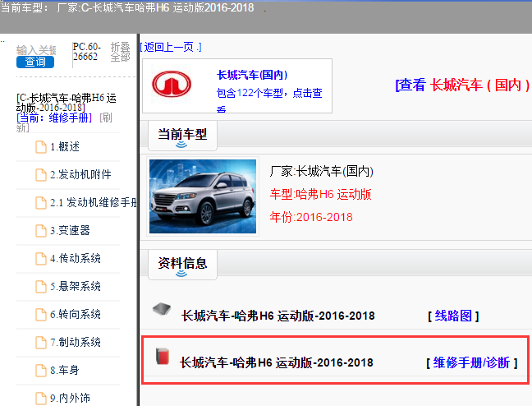Click the document icon beside 5.悬架系统
The height and width of the screenshot is (406, 532).
pos(41,286)
